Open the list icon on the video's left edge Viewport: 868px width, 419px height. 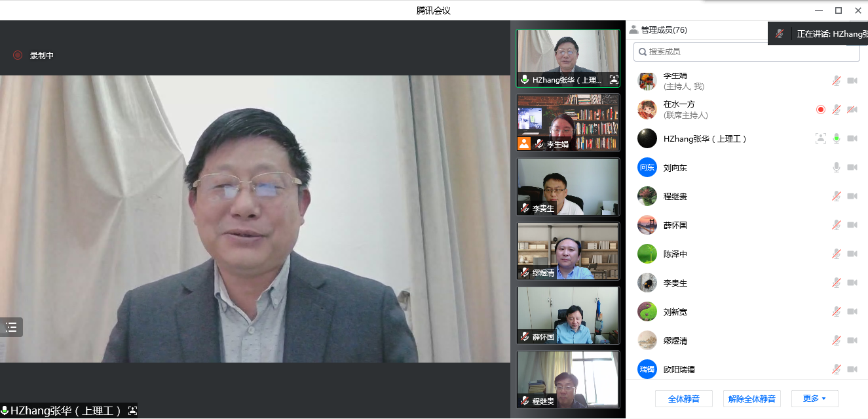[x=11, y=327]
